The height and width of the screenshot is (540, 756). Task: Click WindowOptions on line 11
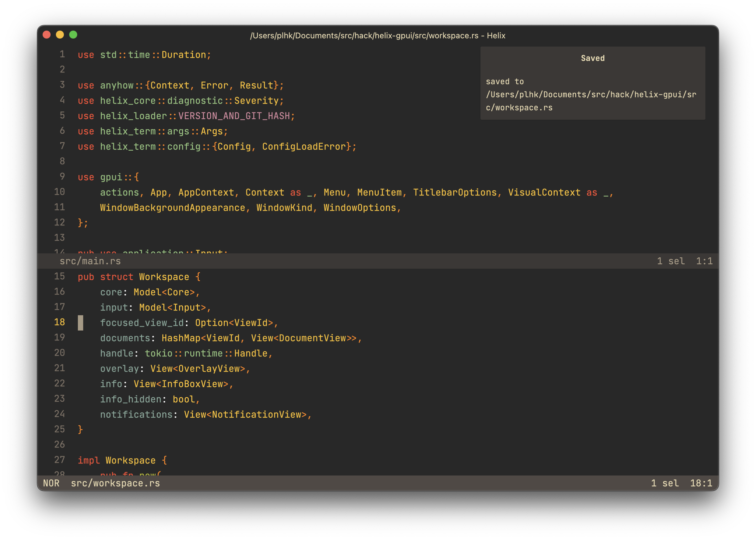click(x=360, y=208)
